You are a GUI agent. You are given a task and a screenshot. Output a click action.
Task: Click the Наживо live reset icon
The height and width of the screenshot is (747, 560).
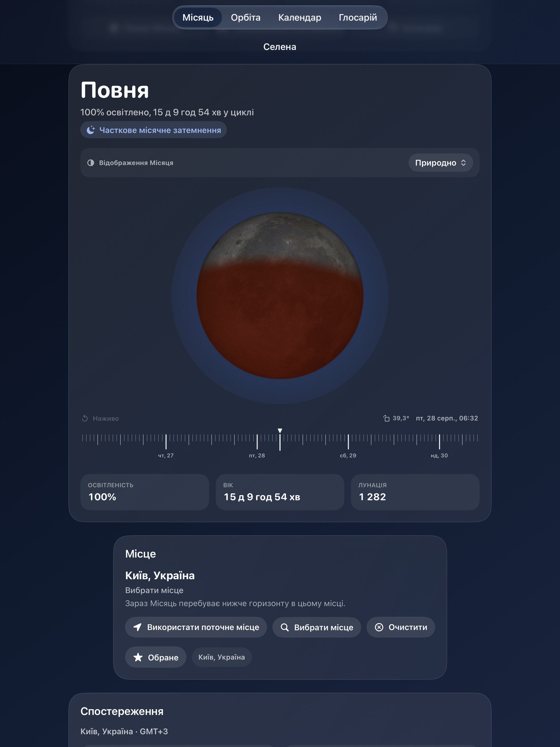click(x=85, y=418)
